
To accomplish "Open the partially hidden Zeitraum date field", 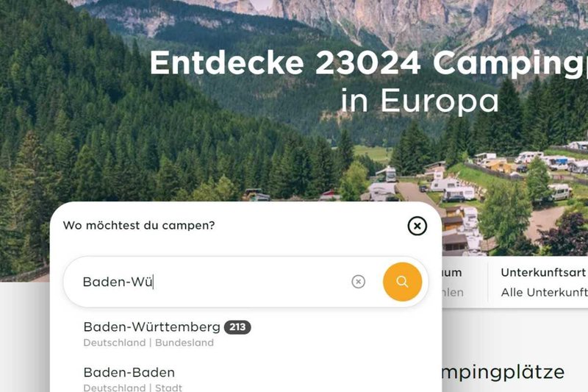I will [x=465, y=282].
